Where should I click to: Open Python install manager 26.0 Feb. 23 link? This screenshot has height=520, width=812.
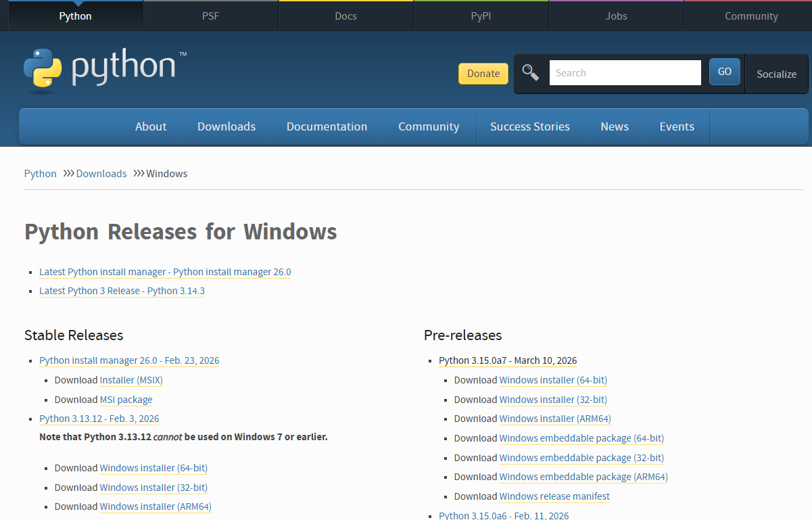click(x=129, y=360)
